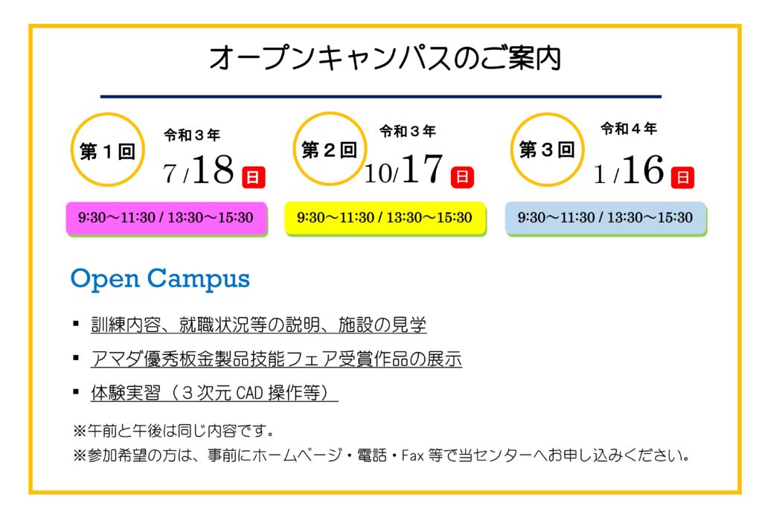762x532 pixels.
Task: Select the light blue time schedule box
Action: click(x=606, y=219)
